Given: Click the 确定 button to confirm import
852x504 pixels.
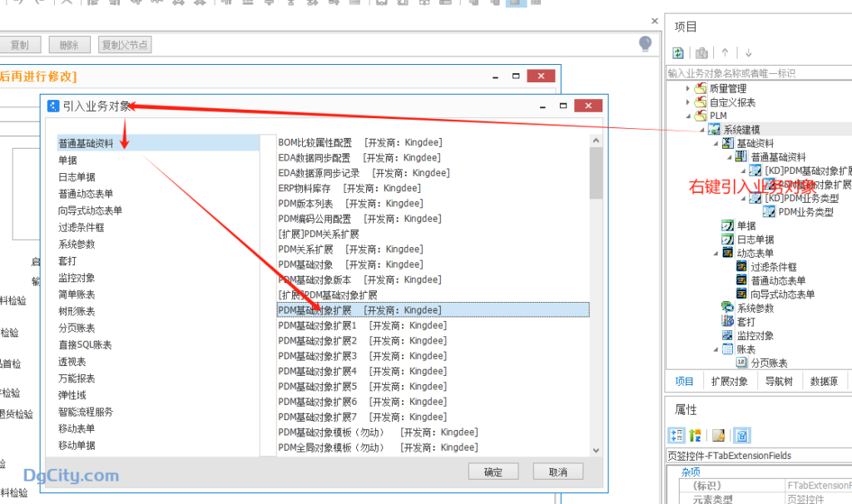Looking at the screenshot, I should click(493, 471).
